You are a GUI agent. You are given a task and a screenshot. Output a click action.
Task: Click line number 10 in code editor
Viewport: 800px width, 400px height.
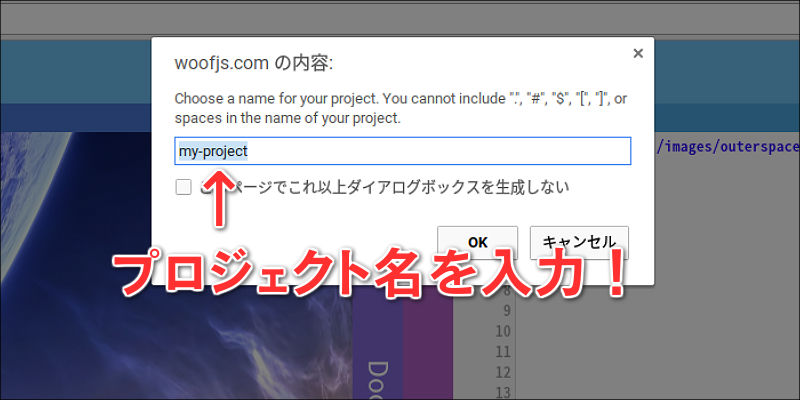pyautogui.click(x=503, y=332)
